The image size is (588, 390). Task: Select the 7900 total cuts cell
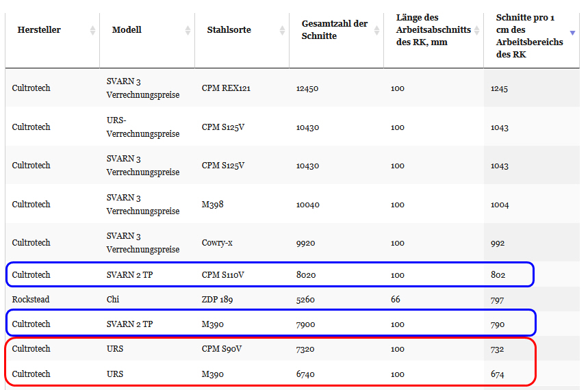(305, 324)
